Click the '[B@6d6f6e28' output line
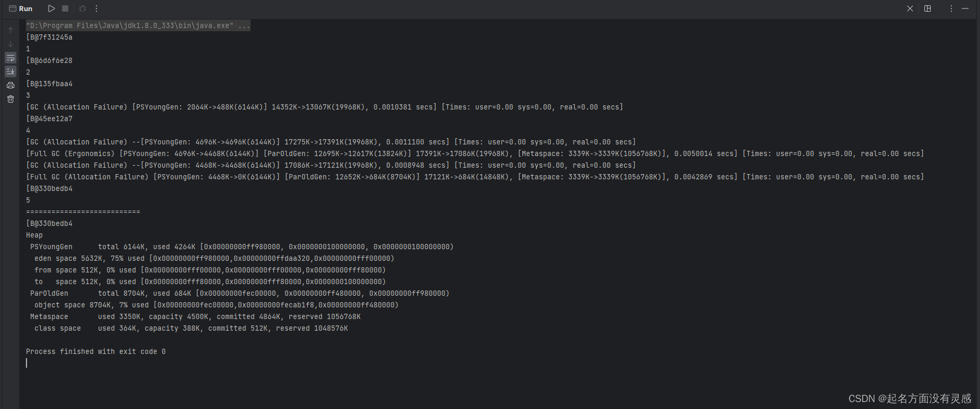 pyautogui.click(x=49, y=60)
